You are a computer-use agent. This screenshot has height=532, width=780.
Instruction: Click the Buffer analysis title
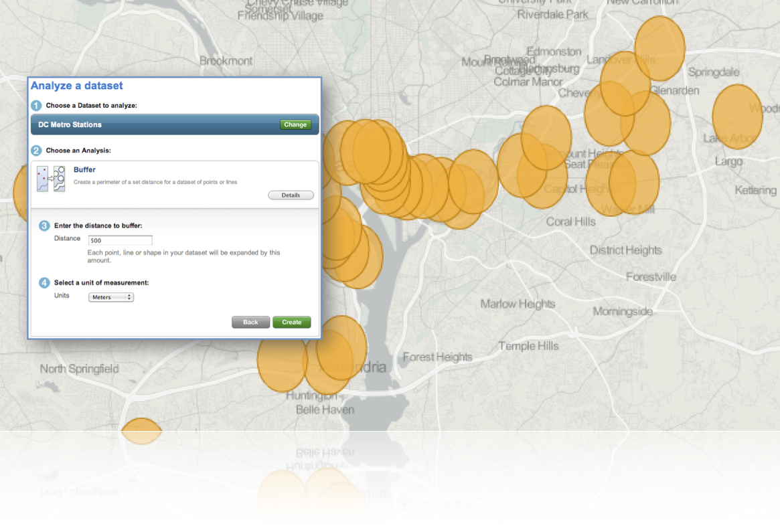[x=84, y=170]
